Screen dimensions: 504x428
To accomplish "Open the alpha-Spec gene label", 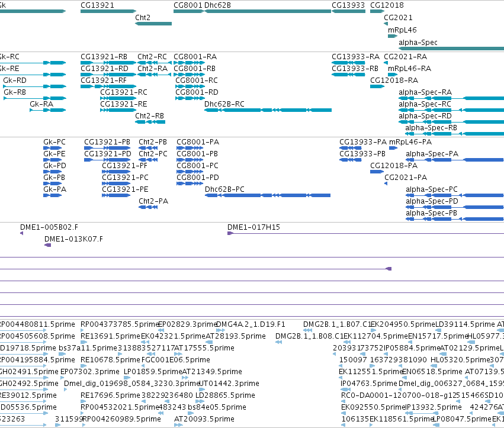I will (418, 43).
